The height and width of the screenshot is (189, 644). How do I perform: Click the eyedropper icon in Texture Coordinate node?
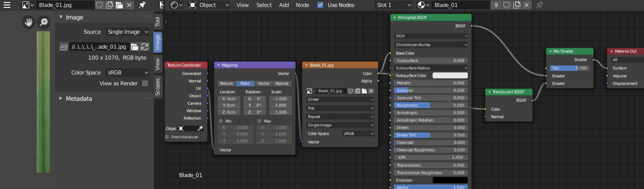point(200,128)
